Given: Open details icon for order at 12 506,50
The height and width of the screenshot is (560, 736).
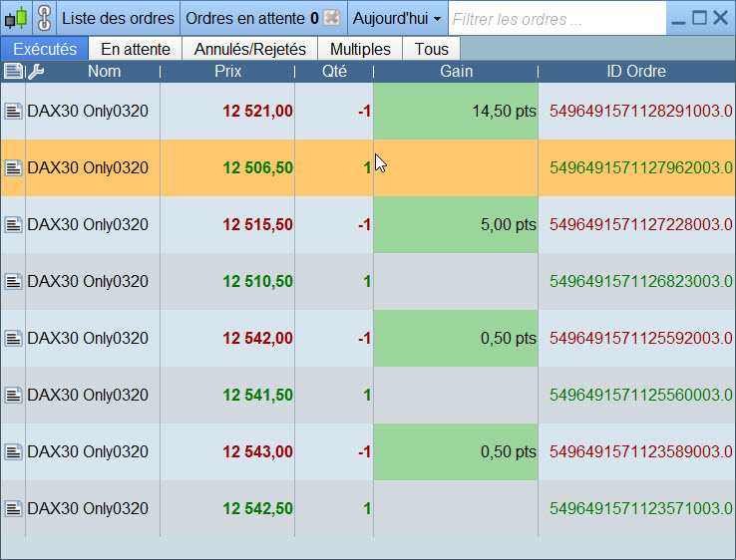Looking at the screenshot, I should [x=13, y=168].
